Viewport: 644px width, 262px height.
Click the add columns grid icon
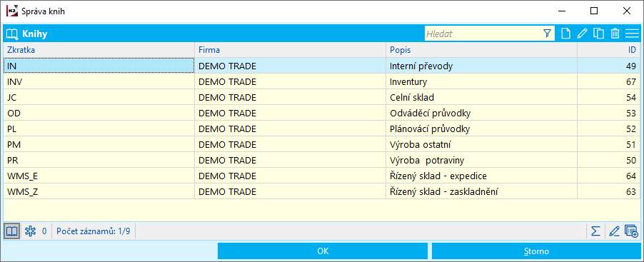[631, 231]
